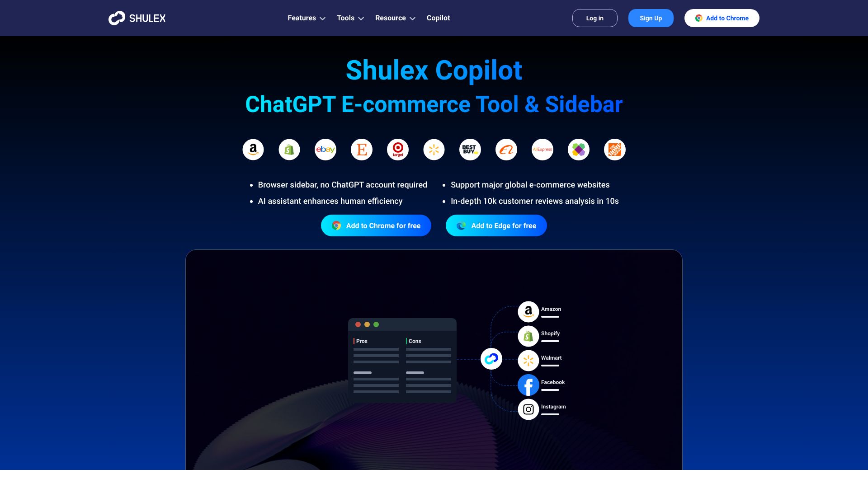The image size is (868, 488).
Task: Click the Walmart store icon
Action: [434, 150]
